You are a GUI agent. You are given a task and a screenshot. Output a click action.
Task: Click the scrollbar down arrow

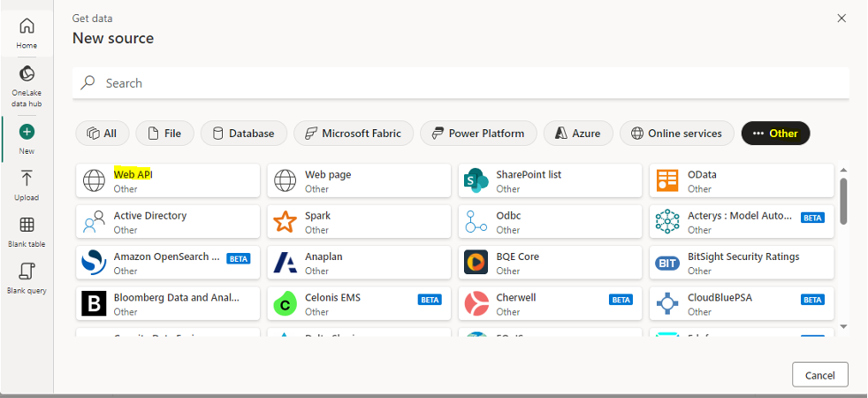click(843, 326)
